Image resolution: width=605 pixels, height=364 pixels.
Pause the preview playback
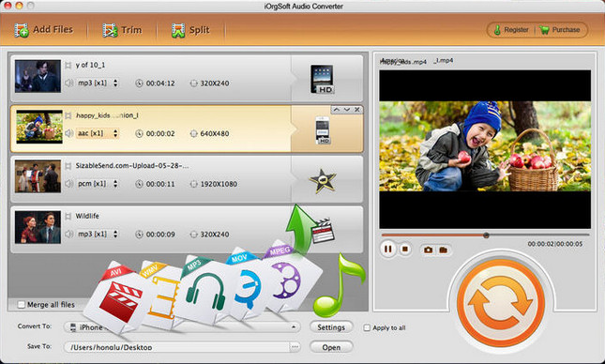tap(388, 249)
